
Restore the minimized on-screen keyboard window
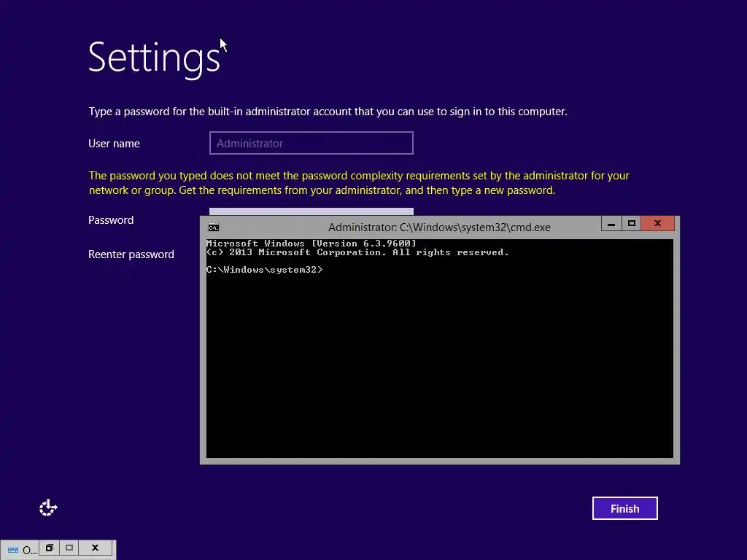(x=50, y=548)
